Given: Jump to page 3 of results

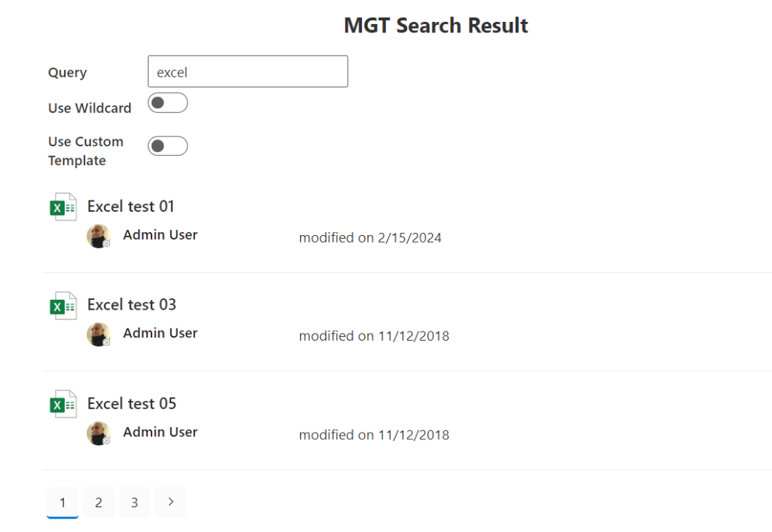Looking at the screenshot, I should pos(135,503).
